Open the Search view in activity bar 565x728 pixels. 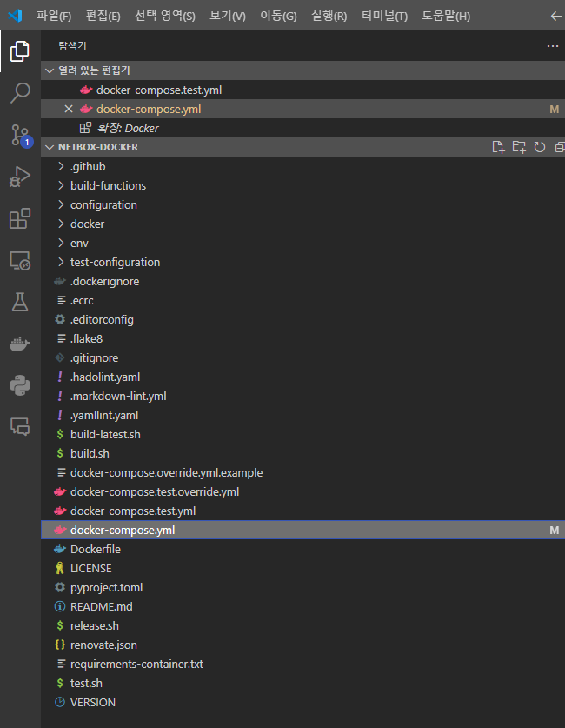pos(19,93)
